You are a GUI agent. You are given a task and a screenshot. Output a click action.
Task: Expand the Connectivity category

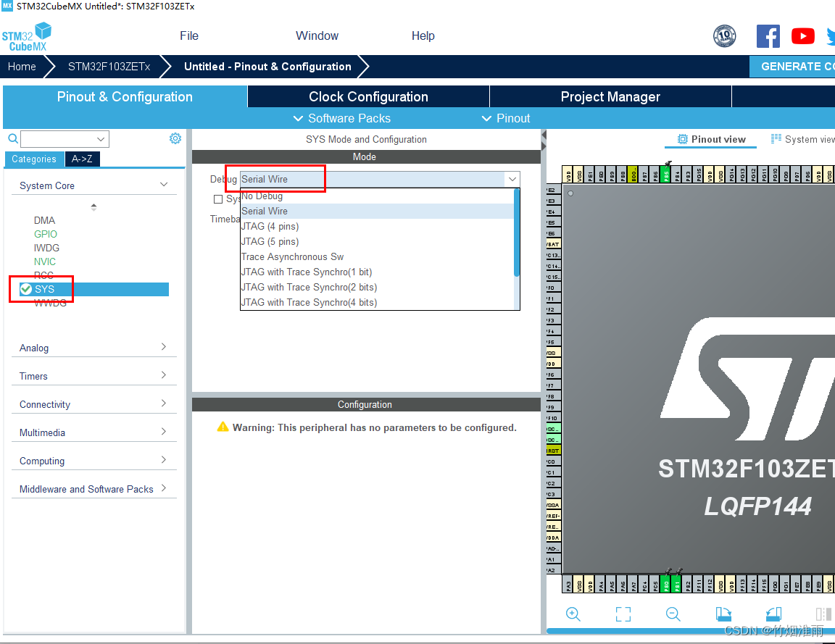click(x=164, y=403)
